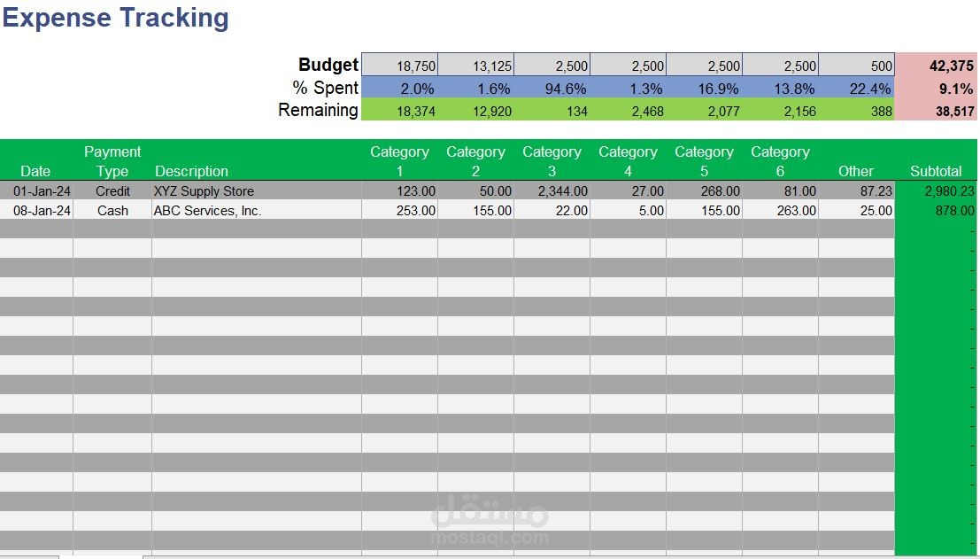Click the Remaining row label
This screenshot has height=559, width=980.
point(318,110)
